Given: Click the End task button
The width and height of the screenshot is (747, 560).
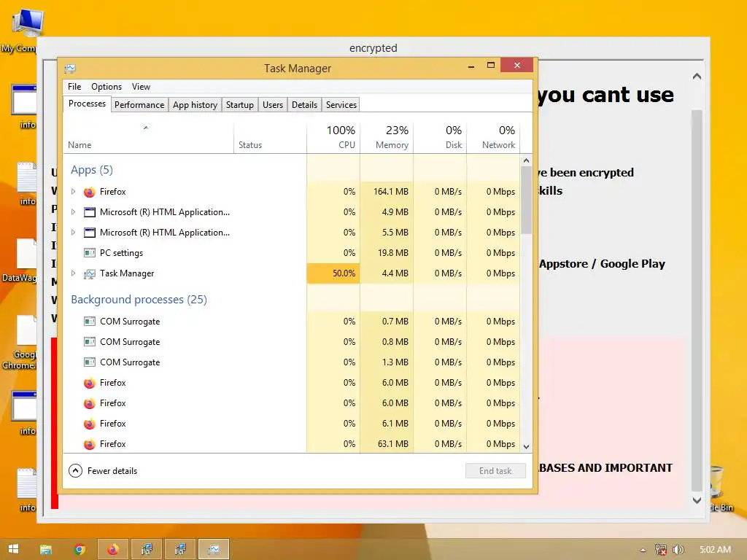Looking at the screenshot, I should [x=495, y=471].
